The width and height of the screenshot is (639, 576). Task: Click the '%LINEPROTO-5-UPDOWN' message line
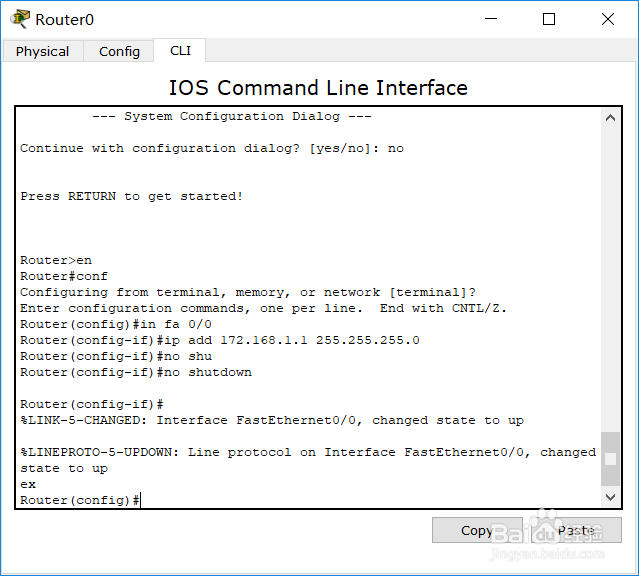tap(308, 460)
